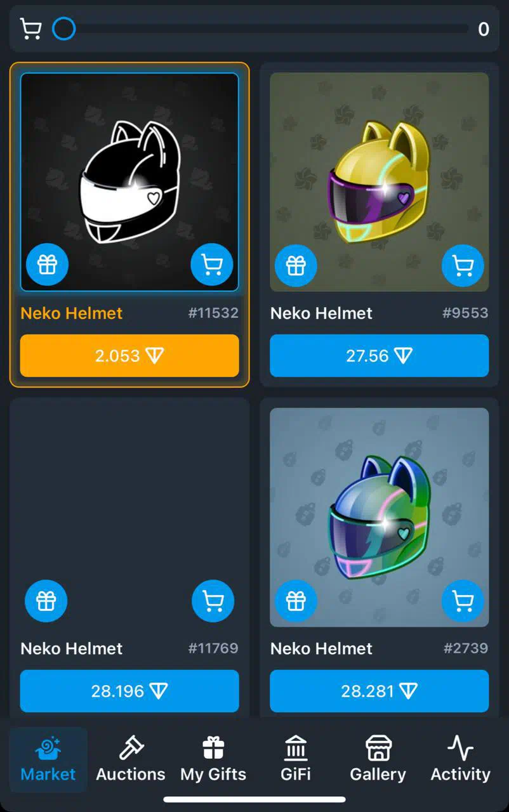Add Neko Helmet #2739 to cart

(463, 600)
